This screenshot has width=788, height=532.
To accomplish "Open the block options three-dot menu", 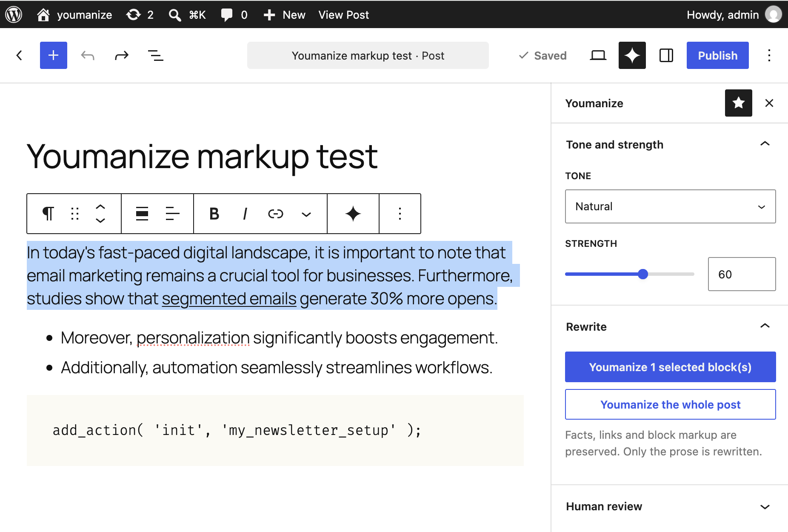I will [400, 214].
